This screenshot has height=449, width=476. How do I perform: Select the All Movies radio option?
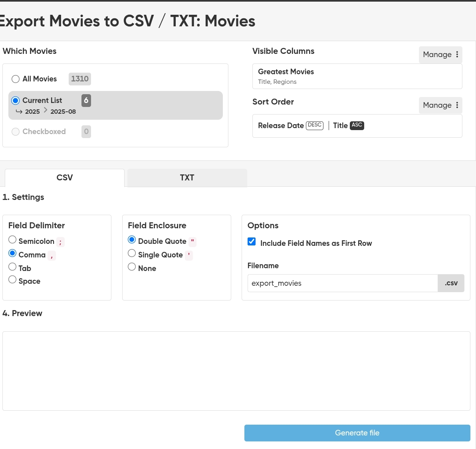point(16,79)
